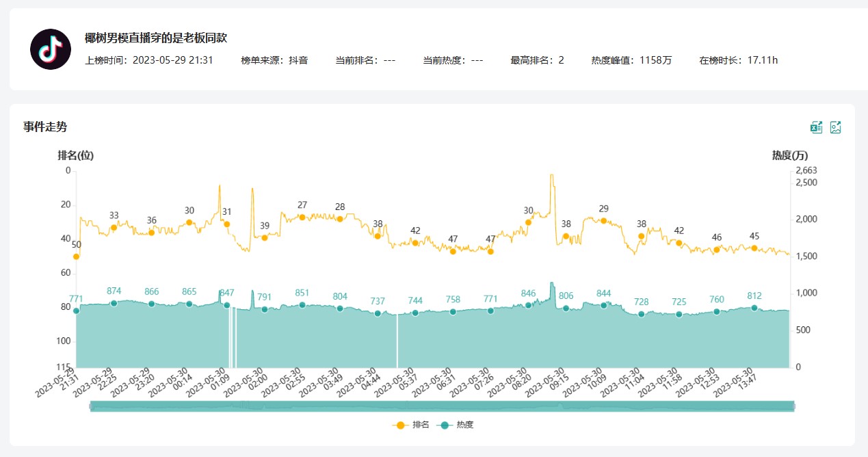This screenshot has width=868, height=457.
Task: Save the trend chart as image
Action: pos(835,127)
